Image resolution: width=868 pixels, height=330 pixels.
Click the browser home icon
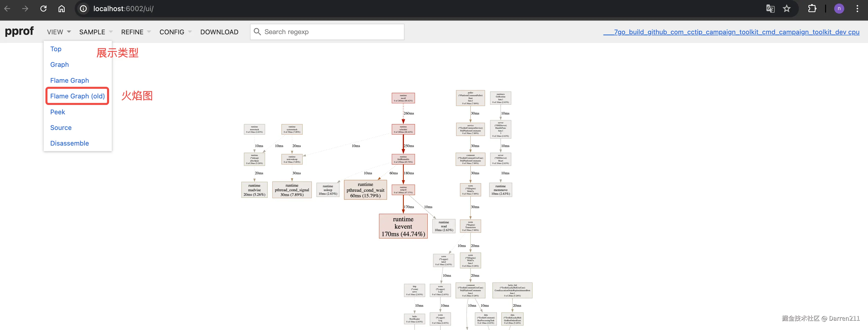61,8
